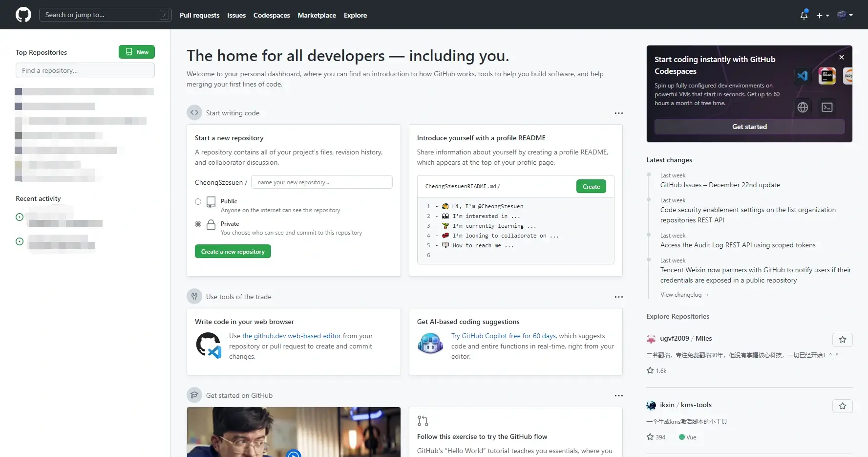Open Issues in the top navigation
The width and height of the screenshot is (868, 457).
[236, 15]
